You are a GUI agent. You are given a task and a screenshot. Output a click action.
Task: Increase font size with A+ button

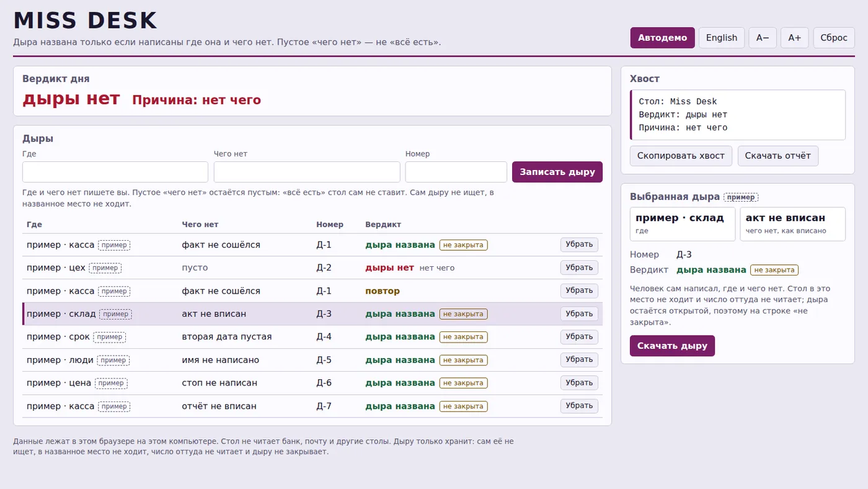tap(795, 38)
